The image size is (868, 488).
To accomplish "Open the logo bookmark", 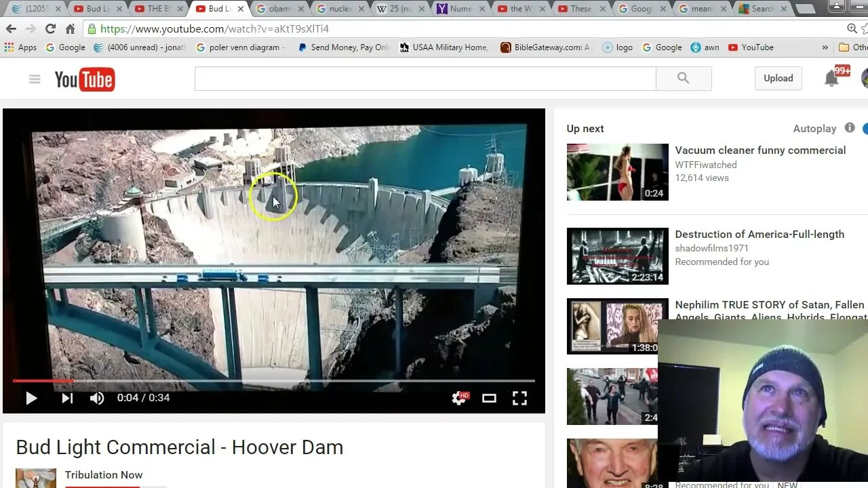I will [617, 47].
